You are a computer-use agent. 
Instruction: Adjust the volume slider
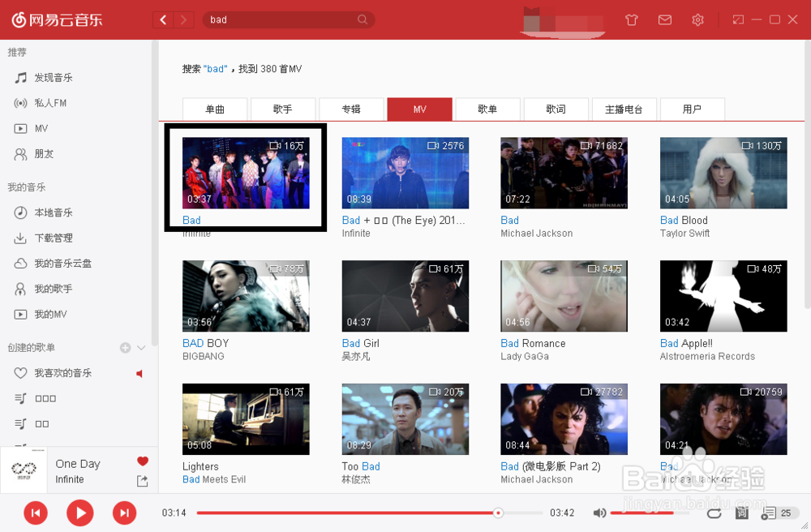650,513
